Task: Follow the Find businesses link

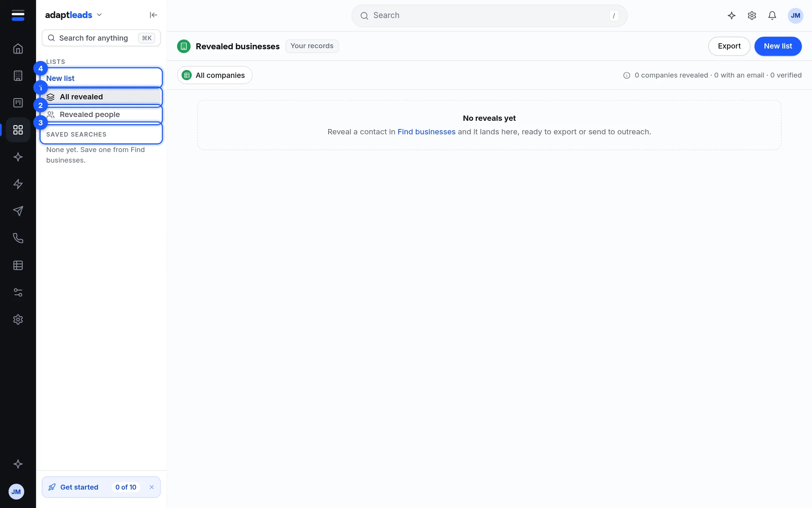Action: coord(426,132)
